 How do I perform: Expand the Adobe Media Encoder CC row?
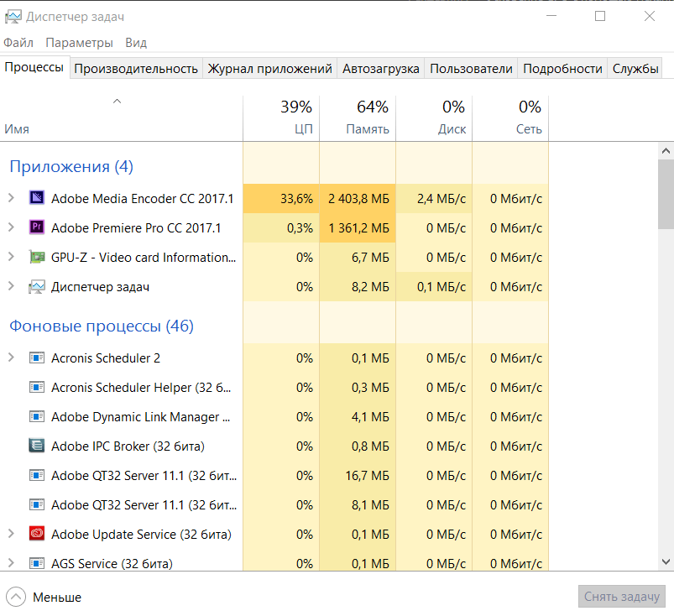12,198
